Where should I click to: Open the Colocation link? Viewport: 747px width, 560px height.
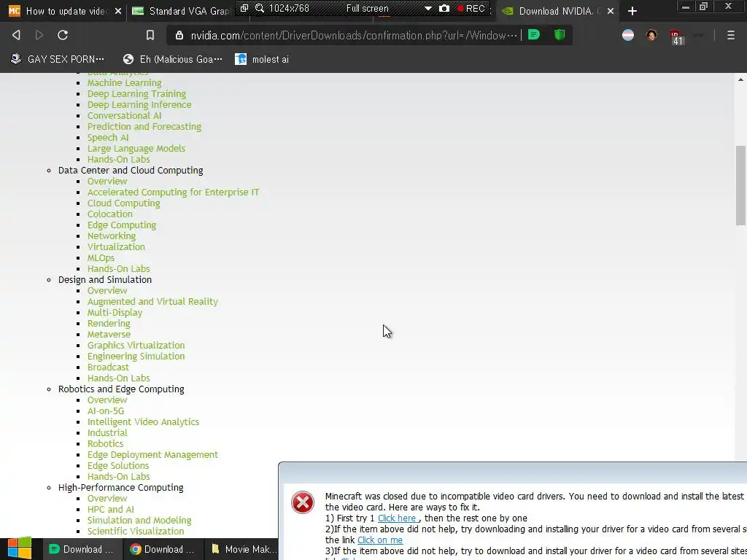pyautogui.click(x=110, y=214)
